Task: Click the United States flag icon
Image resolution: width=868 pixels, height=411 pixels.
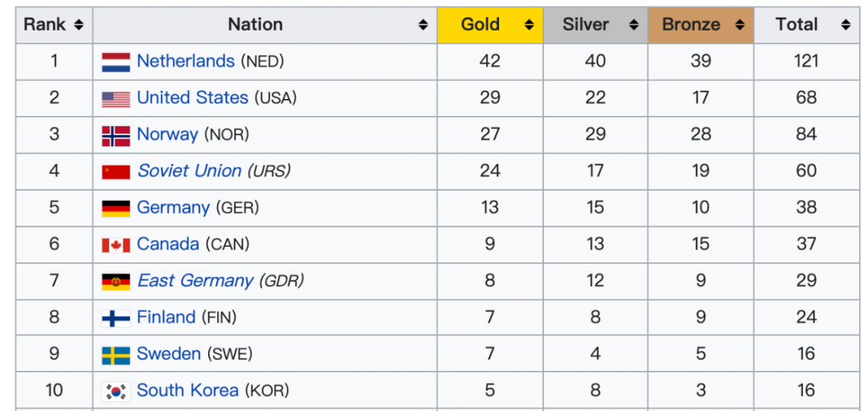Action: click(x=116, y=99)
